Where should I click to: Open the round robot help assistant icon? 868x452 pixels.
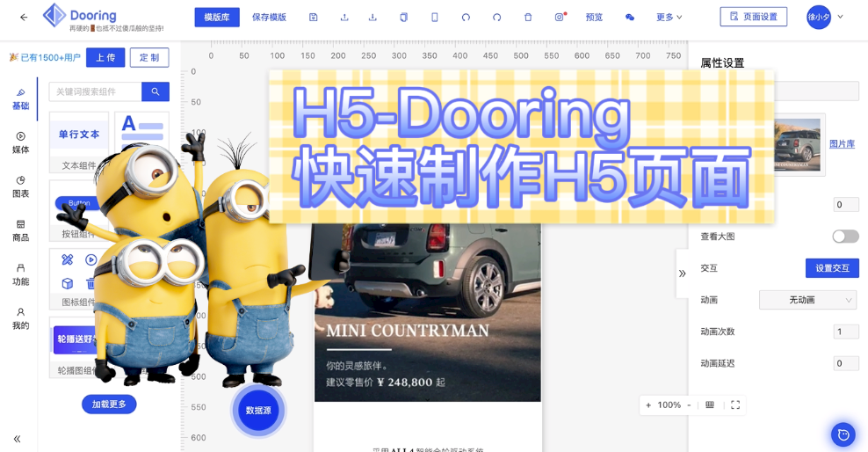[x=843, y=434]
